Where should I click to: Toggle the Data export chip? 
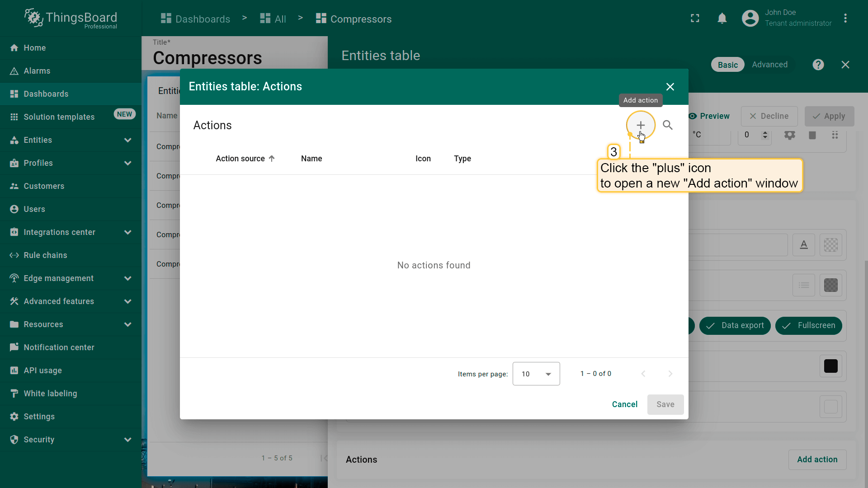click(x=735, y=325)
